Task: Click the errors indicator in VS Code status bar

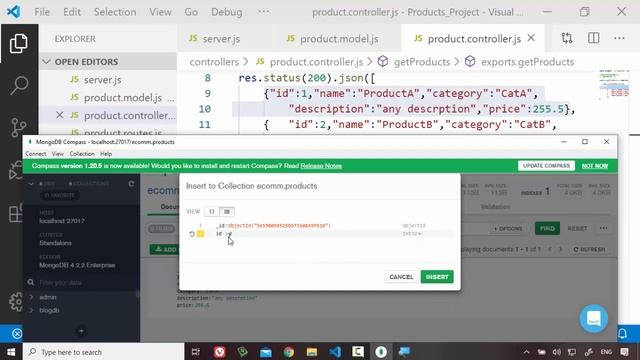Action: point(17,334)
